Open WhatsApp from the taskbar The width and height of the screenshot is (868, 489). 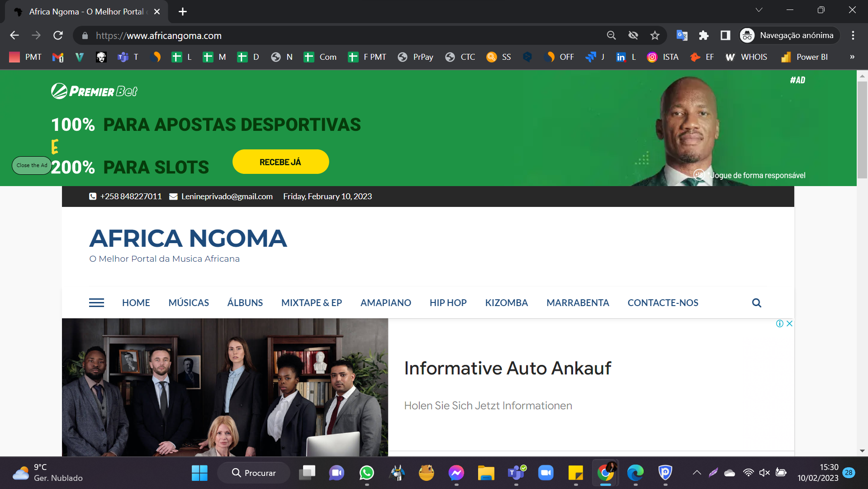click(x=366, y=473)
